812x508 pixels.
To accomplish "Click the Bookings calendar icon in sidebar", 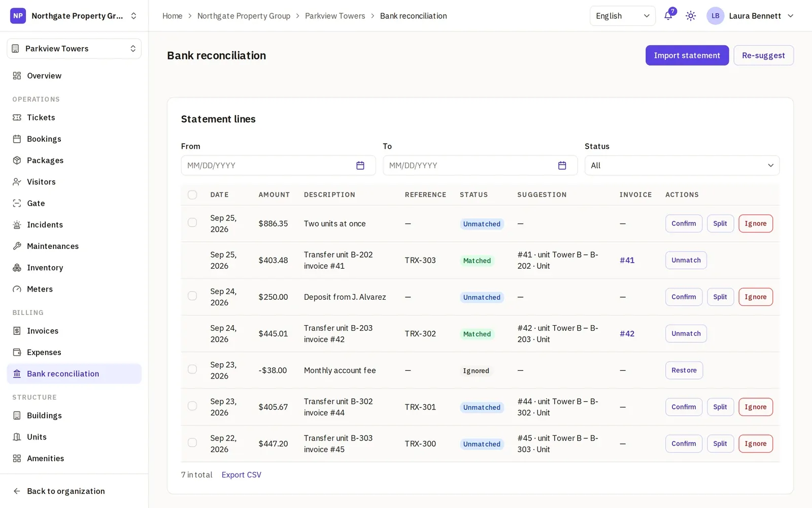I will click(17, 139).
